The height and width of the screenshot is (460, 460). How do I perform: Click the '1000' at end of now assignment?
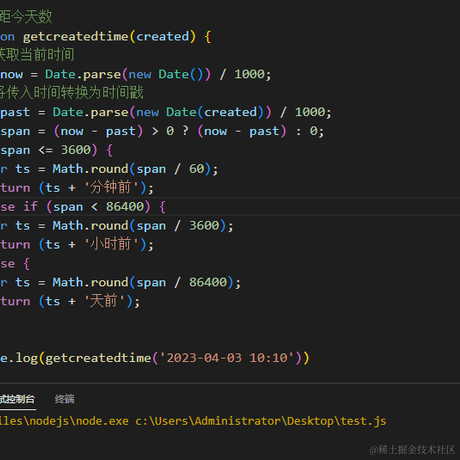(x=249, y=74)
